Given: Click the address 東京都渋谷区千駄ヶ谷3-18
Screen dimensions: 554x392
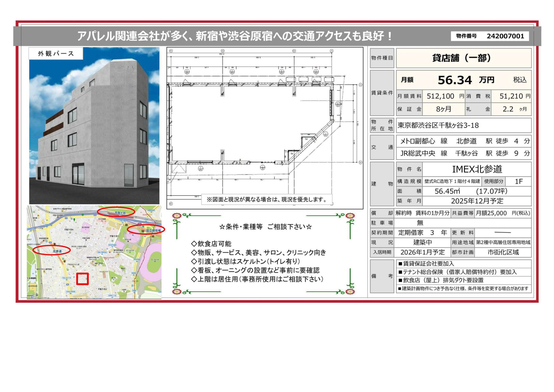Looking at the screenshot, I should point(438,125).
